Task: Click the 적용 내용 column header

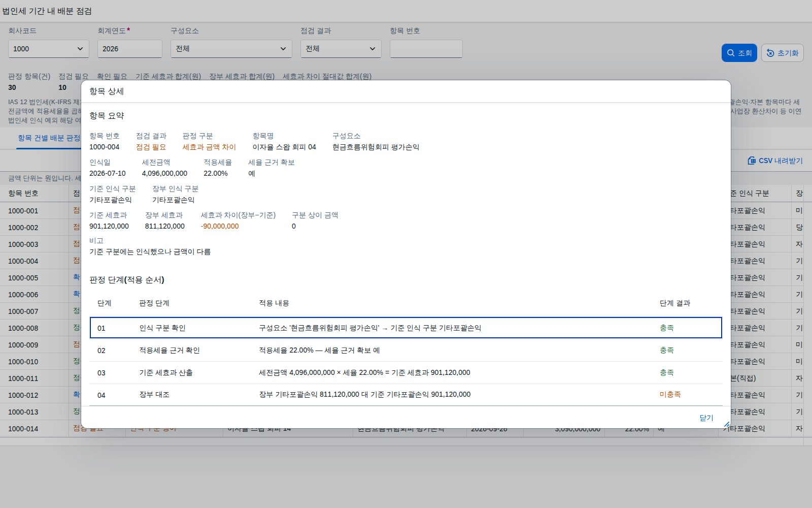Action: point(274,303)
